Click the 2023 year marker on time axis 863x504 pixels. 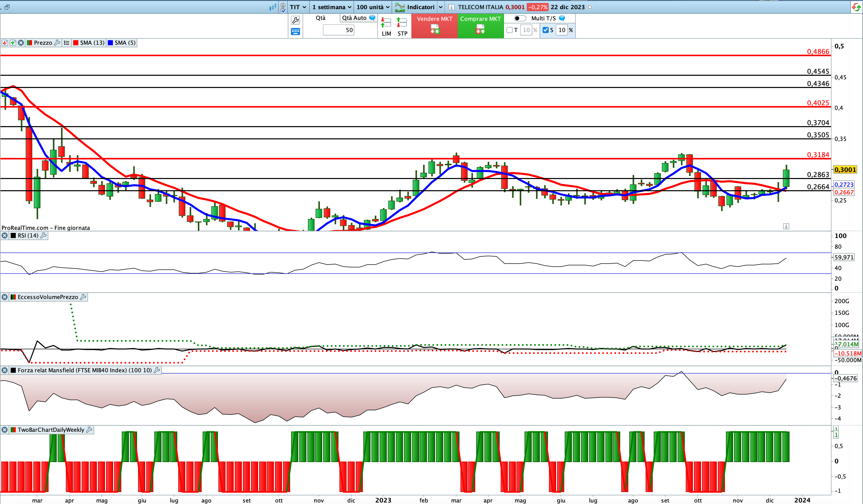point(383,500)
